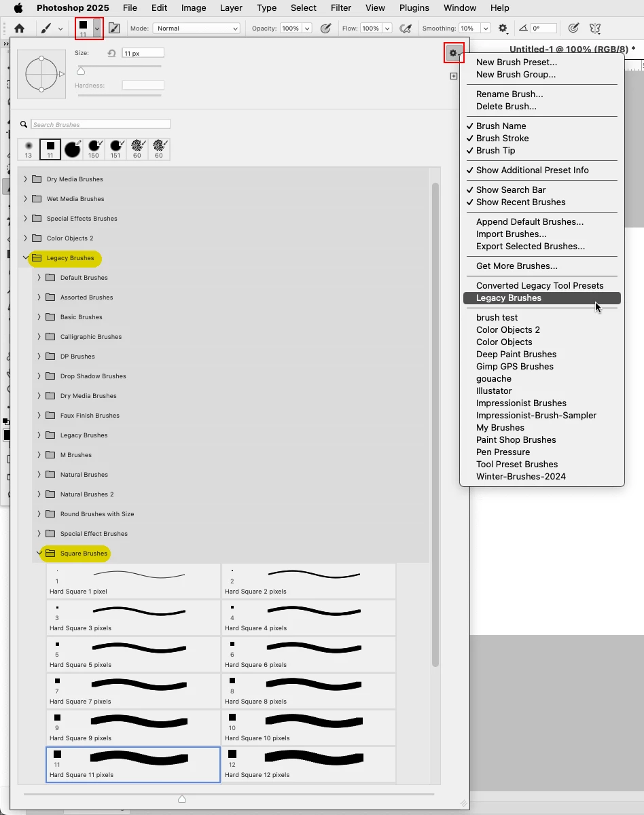Click the brush angle field showing 0°
644x815 pixels.
pyautogui.click(x=543, y=29)
